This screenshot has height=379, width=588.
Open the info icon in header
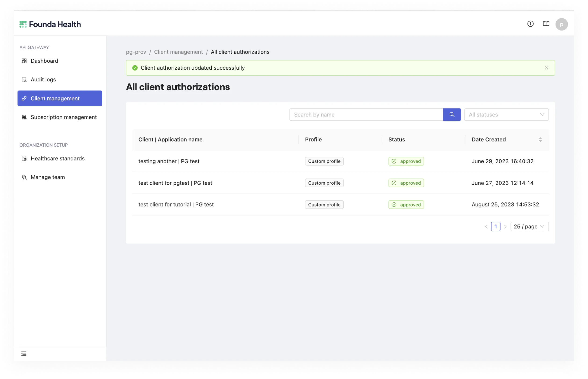pos(530,24)
